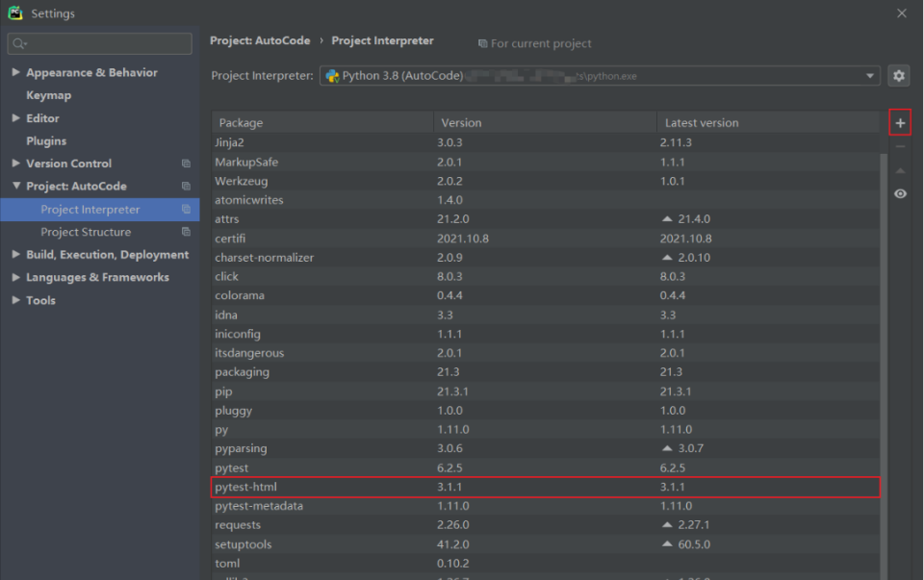This screenshot has width=924, height=580.
Task: Select the certifi package row
Action: (x=546, y=239)
